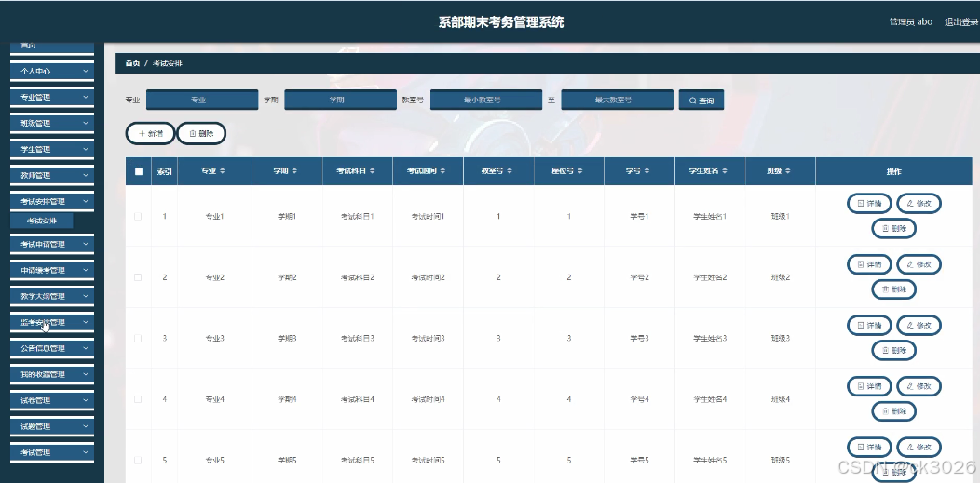The image size is (980, 483).
Task: Check the box for row 专业4
Action: click(x=138, y=399)
